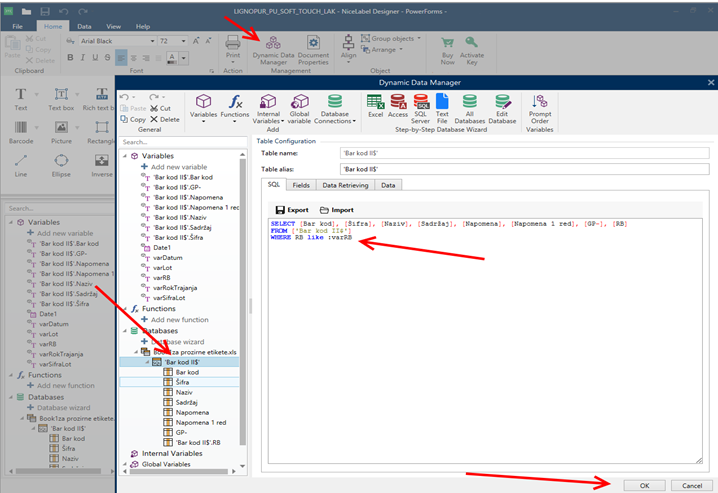Select the Picture tool in toolbox
This screenshot has width=718, height=493.
tap(61, 133)
